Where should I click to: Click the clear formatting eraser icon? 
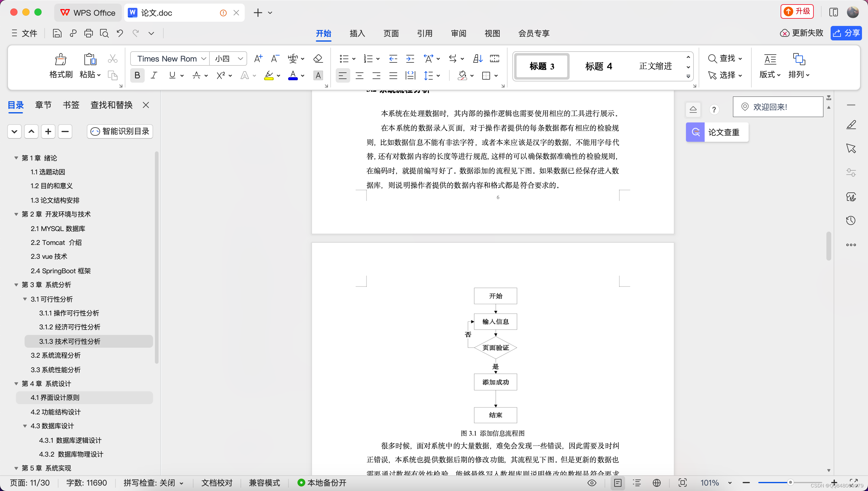tap(318, 59)
